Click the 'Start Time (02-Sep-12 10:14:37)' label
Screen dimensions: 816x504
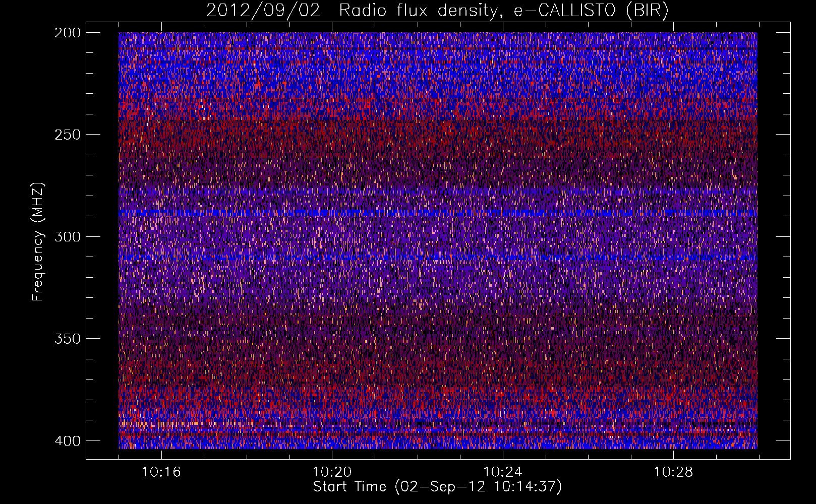[x=437, y=487]
